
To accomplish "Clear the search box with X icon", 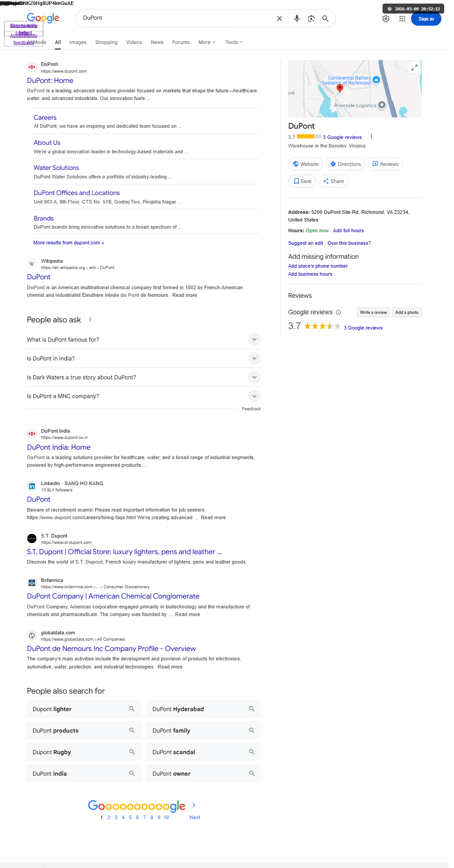I will point(279,18).
